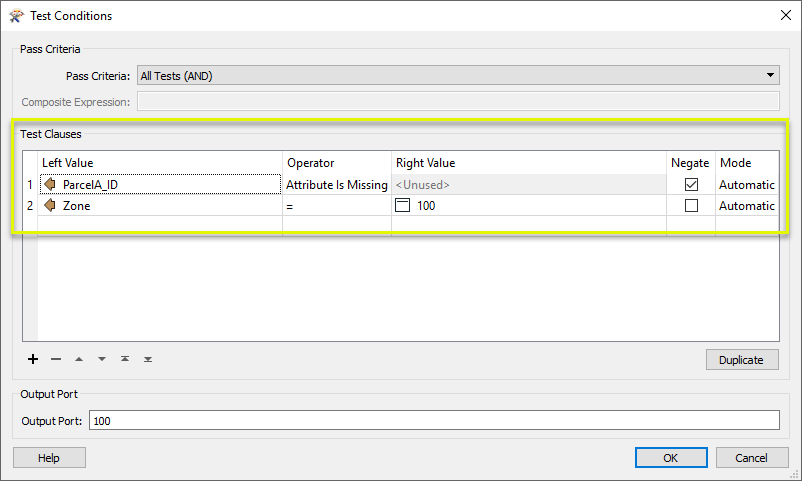This screenshot has width=802, height=481.
Task: Select Automatic mode cell for Zone row
Action: pos(747,206)
